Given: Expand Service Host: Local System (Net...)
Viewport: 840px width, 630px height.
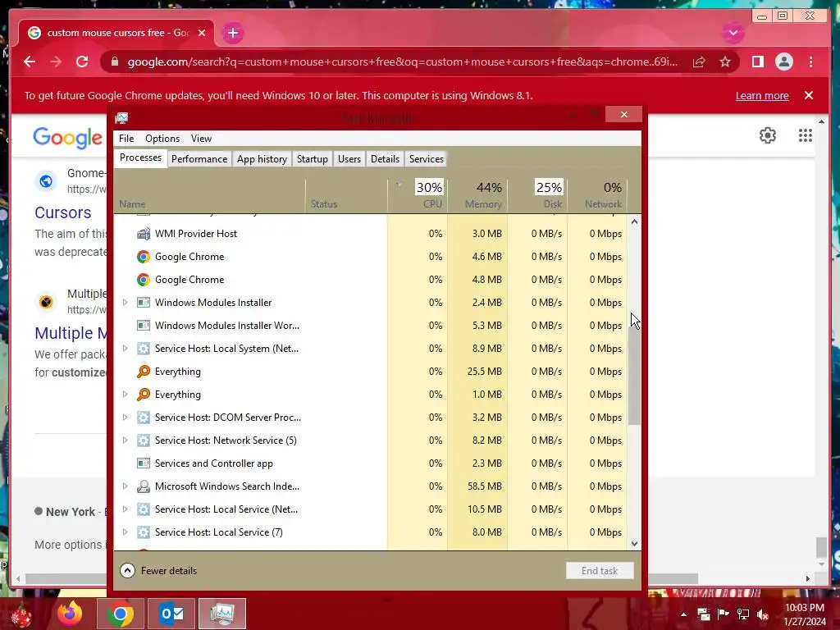Looking at the screenshot, I should point(125,348).
